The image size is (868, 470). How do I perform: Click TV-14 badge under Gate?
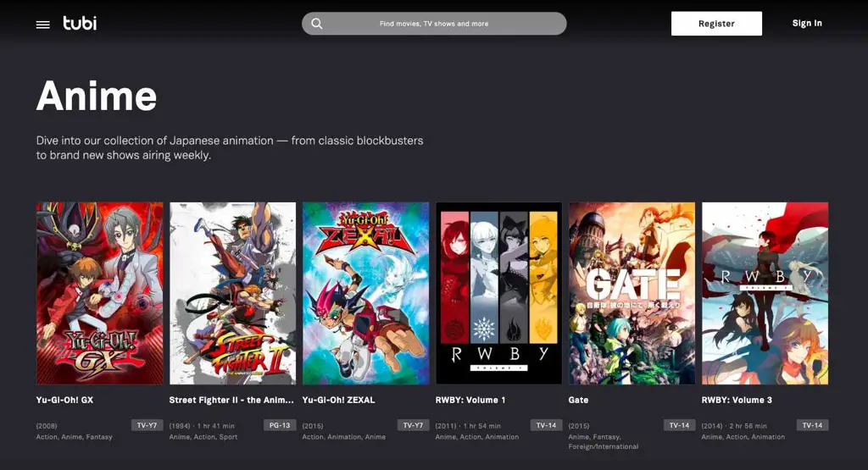[679, 425]
